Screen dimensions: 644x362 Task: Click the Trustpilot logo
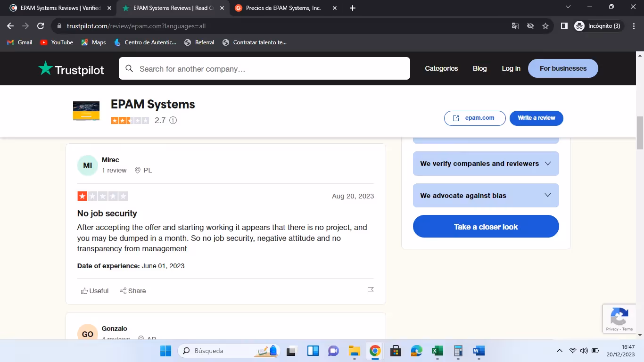(71, 69)
